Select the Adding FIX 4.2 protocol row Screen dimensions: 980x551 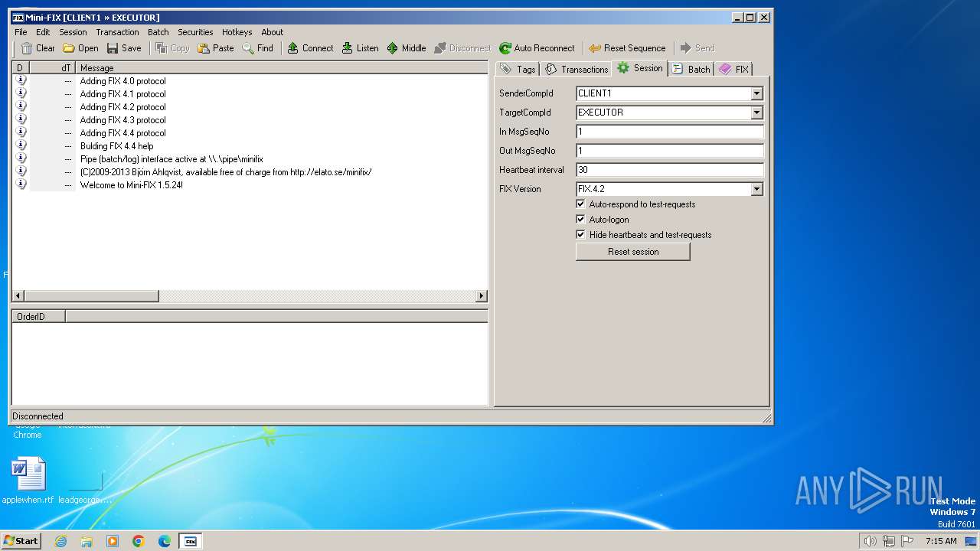250,107
